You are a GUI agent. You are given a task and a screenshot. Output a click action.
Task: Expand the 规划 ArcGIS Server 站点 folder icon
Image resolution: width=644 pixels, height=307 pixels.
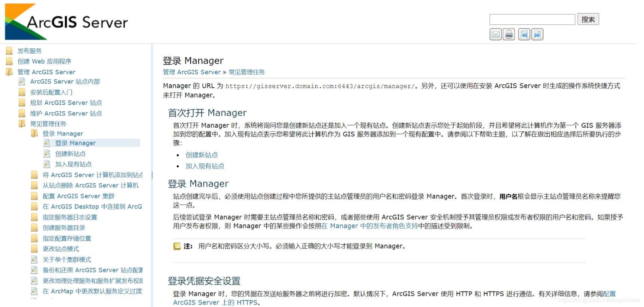[22, 103]
